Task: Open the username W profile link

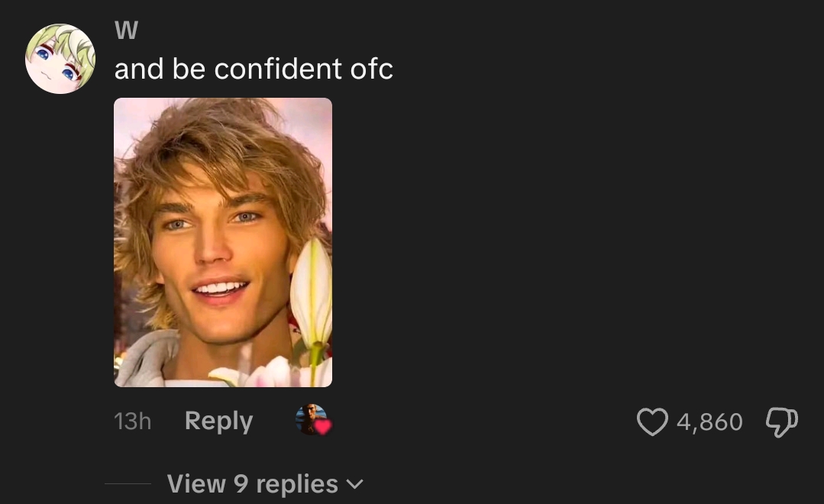Action: tap(126, 30)
